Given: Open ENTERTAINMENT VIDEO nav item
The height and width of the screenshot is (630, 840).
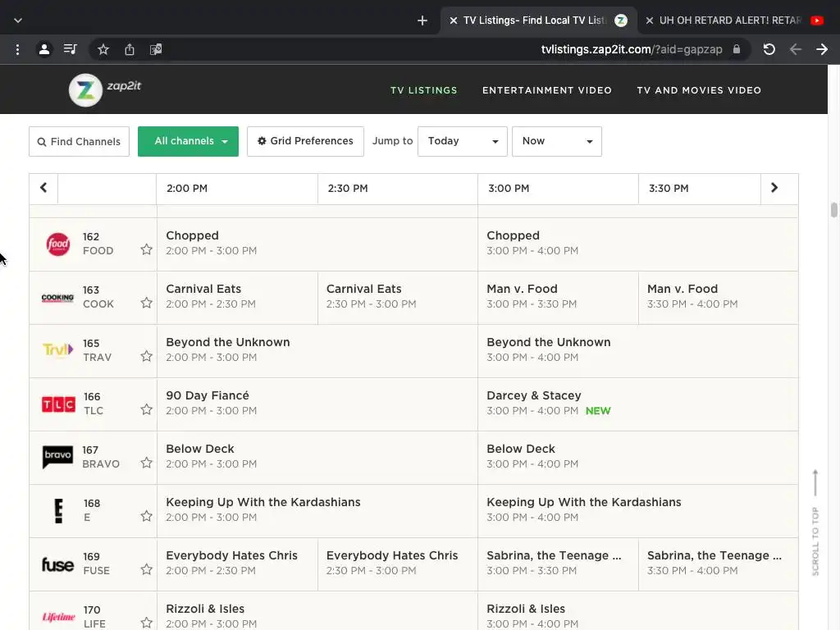Looking at the screenshot, I should [547, 90].
